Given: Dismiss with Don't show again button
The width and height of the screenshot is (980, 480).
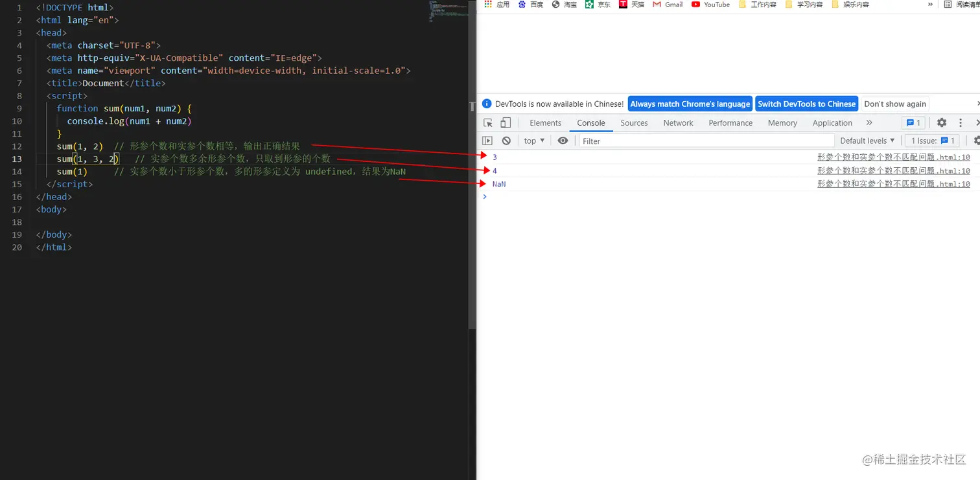Looking at the screenshot, I should 895,104.
